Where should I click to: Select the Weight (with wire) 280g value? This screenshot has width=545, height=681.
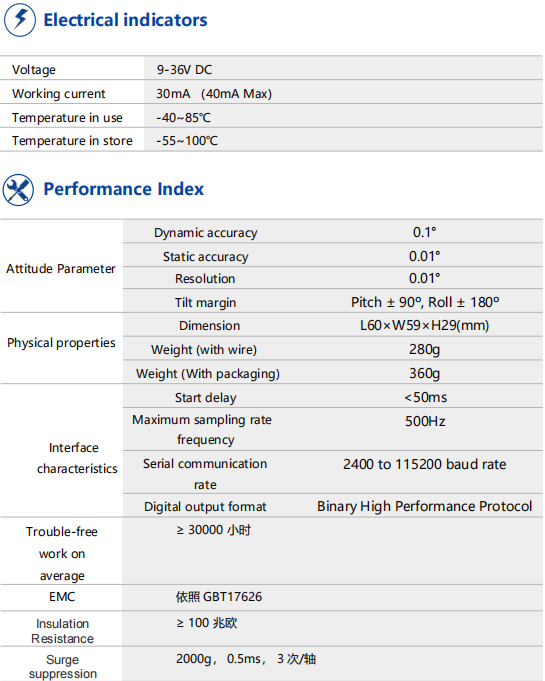pos(424,349)
